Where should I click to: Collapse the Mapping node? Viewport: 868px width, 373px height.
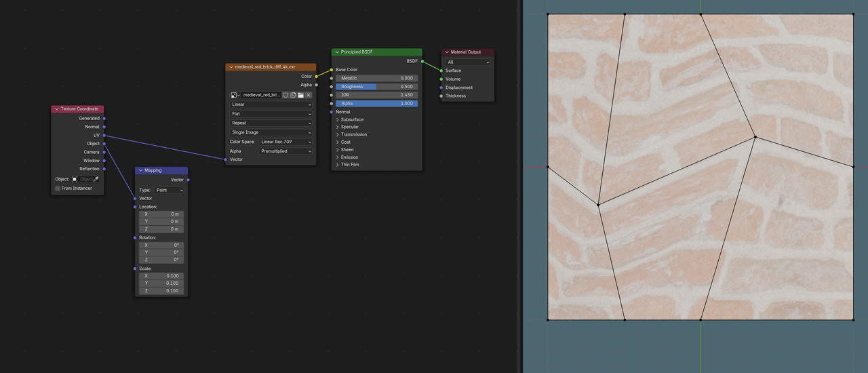click(x=140, y=170)
